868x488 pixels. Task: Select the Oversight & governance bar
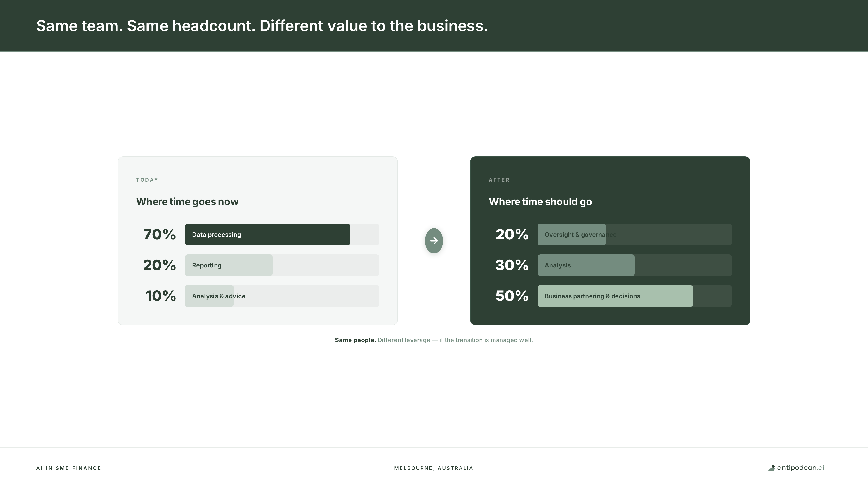(x=571, y=235)
